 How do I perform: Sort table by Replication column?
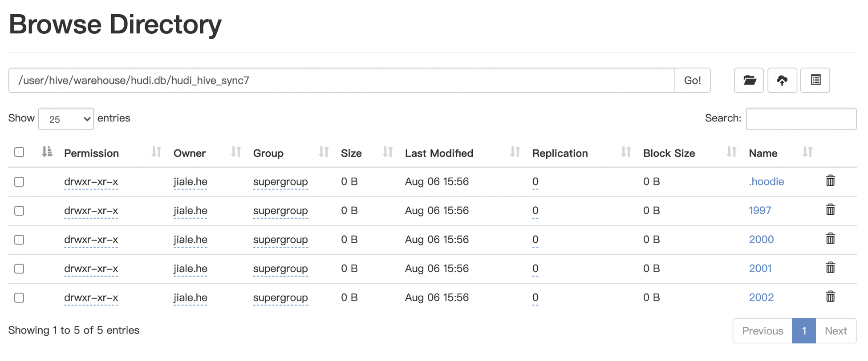626,152
